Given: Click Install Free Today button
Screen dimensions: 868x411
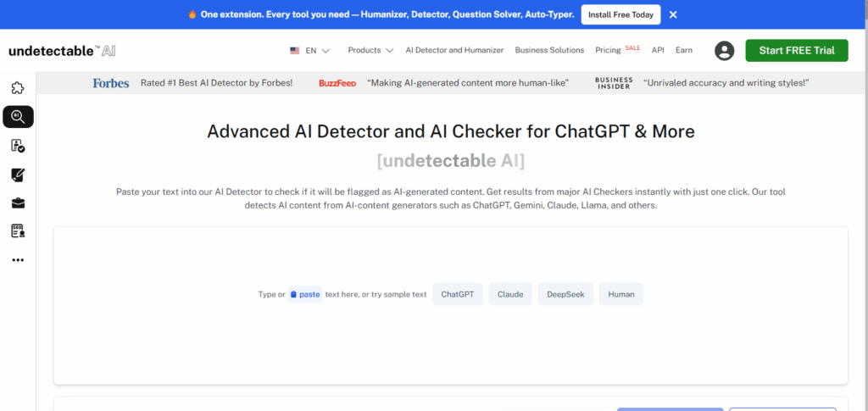Looking at the screenshot, I should (620, 15).
